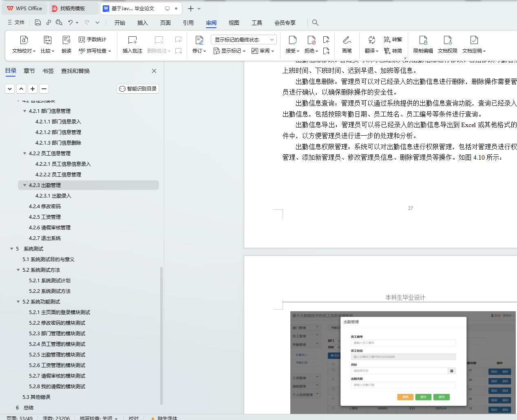Click the navigation pane vertical scrollbar
Viewport: 517px width, 420px height.
pyautogui.click(x=161, y=335)
